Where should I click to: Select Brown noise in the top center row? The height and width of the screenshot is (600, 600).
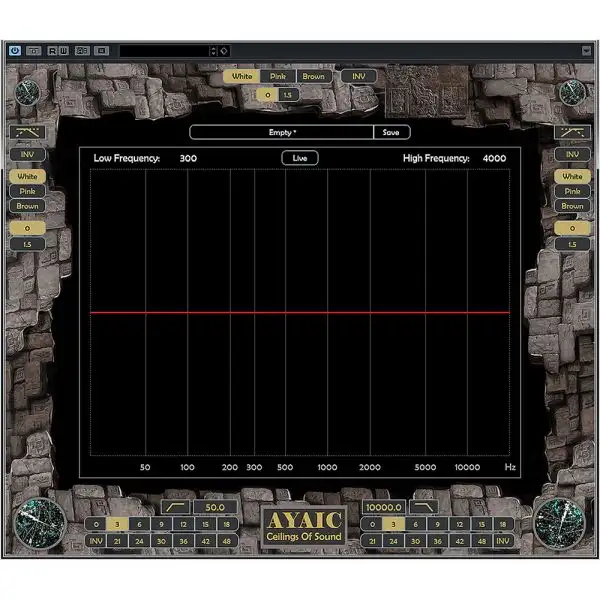[x=313, y=77]
